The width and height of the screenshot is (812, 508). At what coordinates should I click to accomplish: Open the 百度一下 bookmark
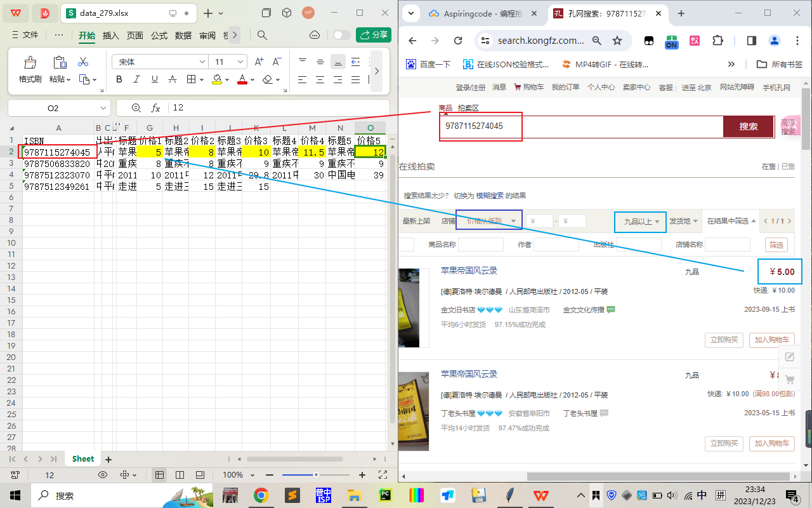tap(429, 64)
